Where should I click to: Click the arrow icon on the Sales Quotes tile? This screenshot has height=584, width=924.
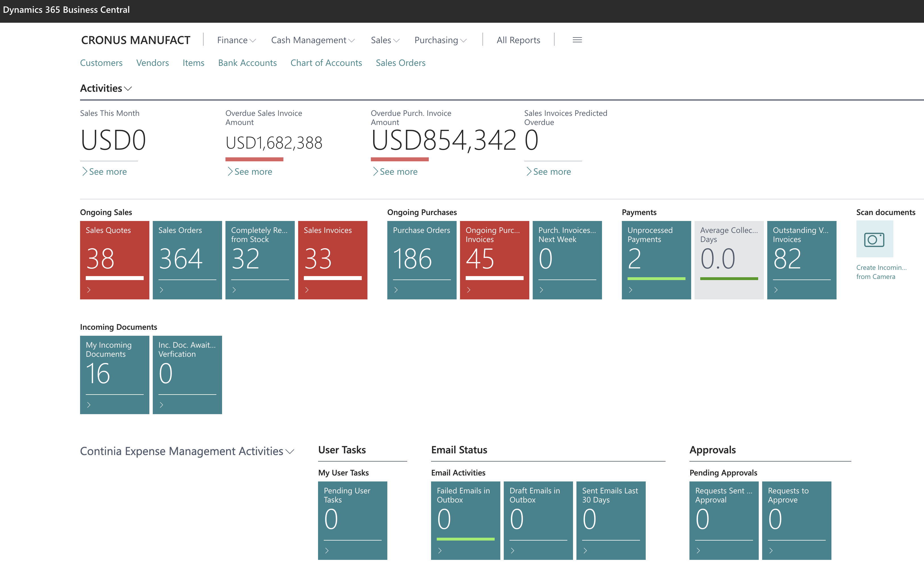pos(89,290)
